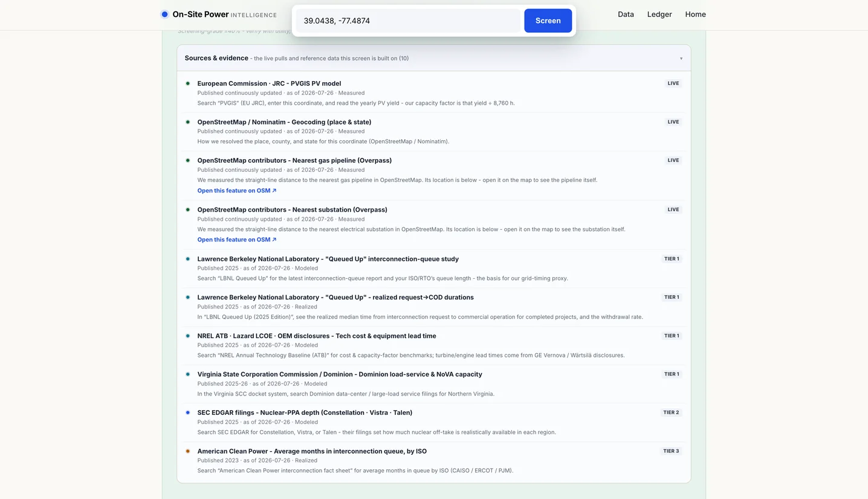The image size is (868, 499).
Task: Click the TIER 1 badge on interconnection-queue study
Action: coord(672,259)
